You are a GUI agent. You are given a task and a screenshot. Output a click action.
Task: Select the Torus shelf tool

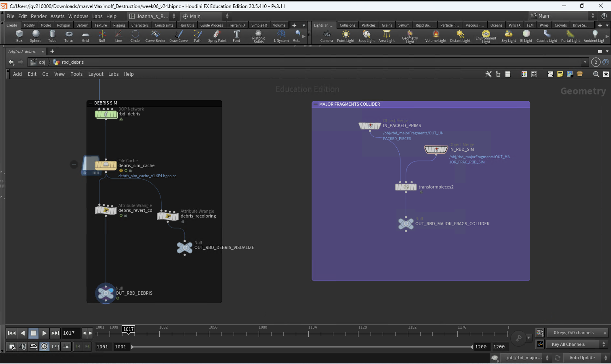tap(69, 36)
